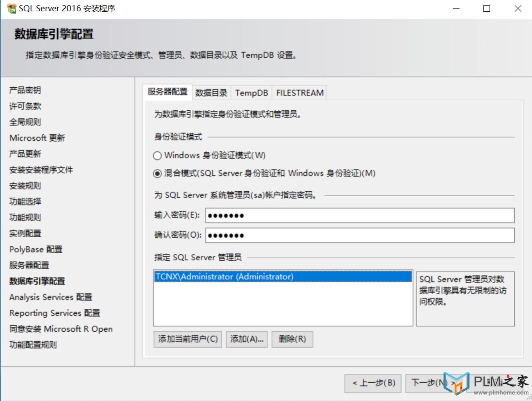Click the SQL Server setup title bar icon
Image resolution: width=532 pixels, height=401 pixels.
coord(11,8)
